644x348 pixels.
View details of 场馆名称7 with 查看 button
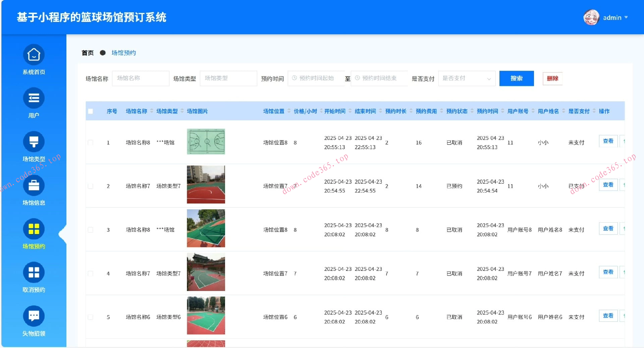pyautogui.click(x=608, y=185)
